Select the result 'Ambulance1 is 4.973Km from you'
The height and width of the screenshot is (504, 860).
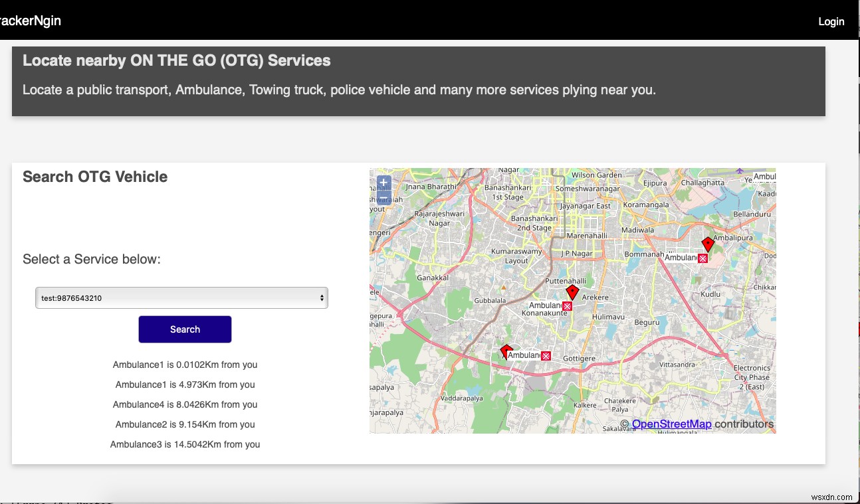185,384
